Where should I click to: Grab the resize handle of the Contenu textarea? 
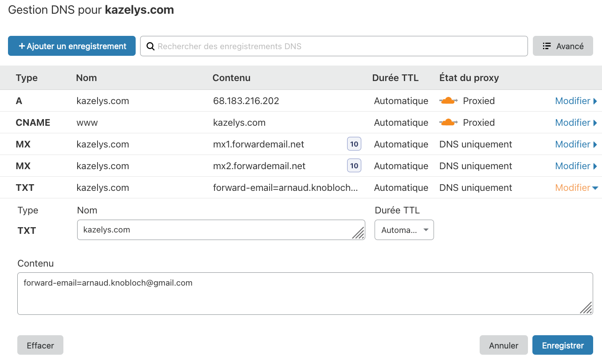(586, 308)
